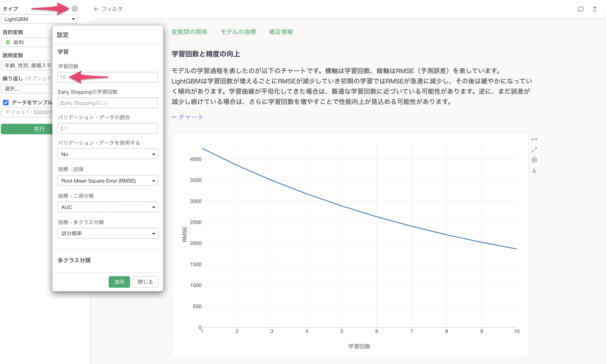Click the model settings gear icon
The width and height of the screenshot is (606, 364).
pyautogui.click(x=75, y=9)
